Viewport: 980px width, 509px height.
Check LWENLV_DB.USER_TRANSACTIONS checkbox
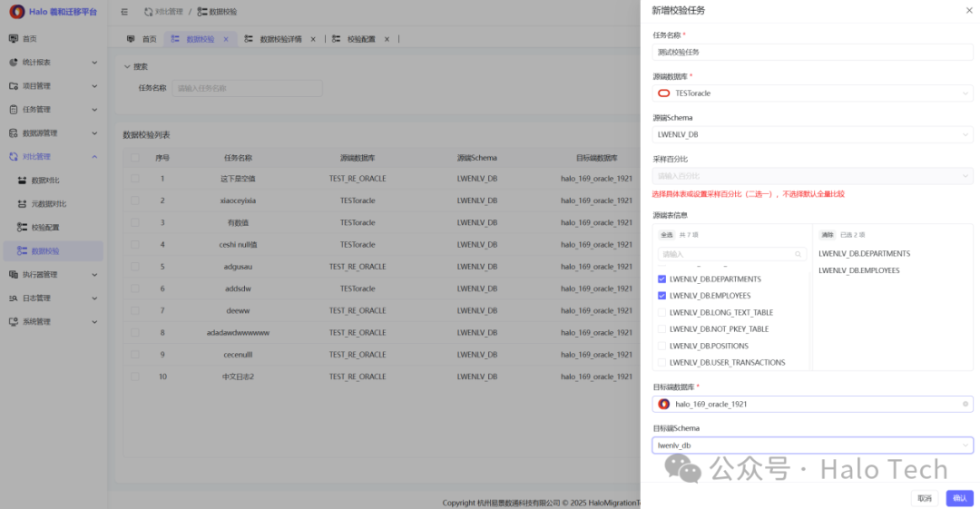click(x=661, y=363)
